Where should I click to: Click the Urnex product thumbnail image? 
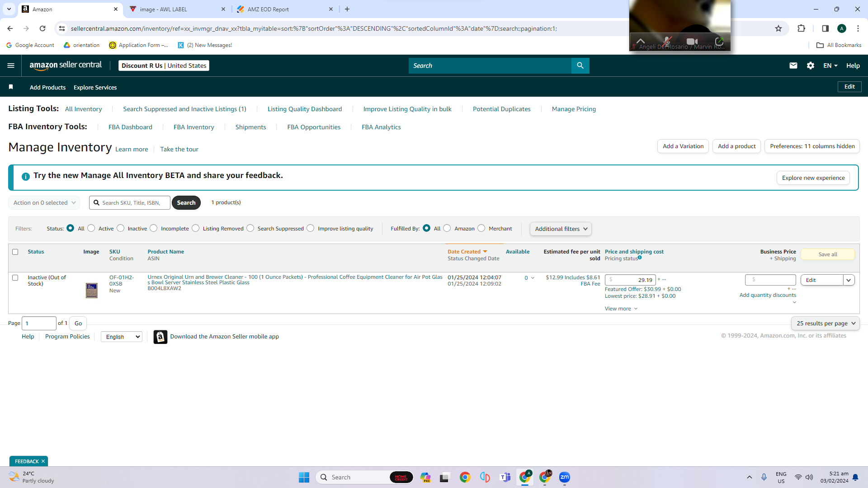[91, 290]
